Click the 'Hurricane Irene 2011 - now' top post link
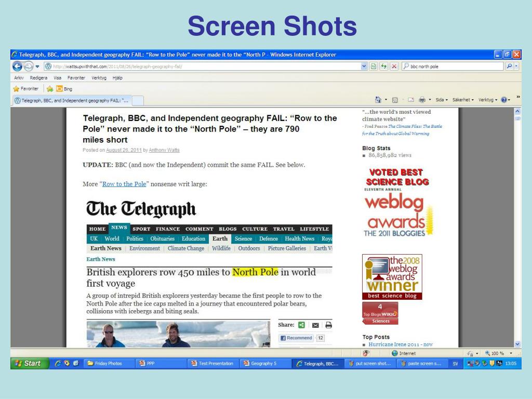Viewport: 532px width, 399px height. (x=401, y=344)
